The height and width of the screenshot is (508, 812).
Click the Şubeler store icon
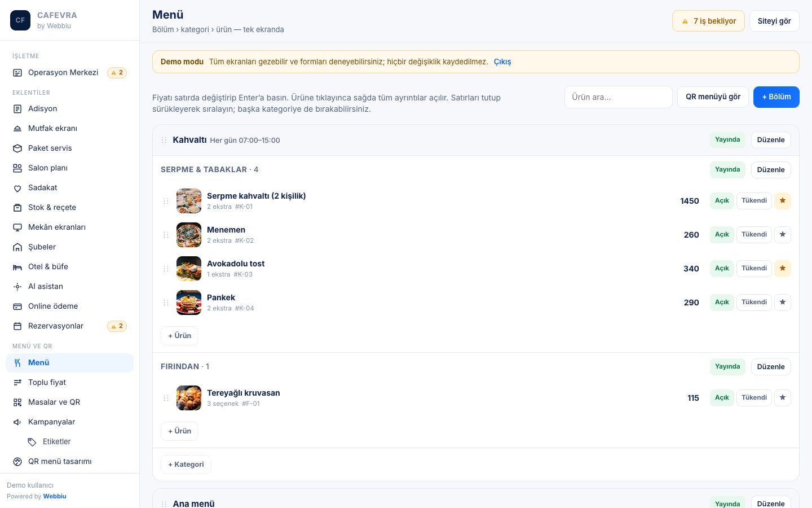(x=17, y=247)
